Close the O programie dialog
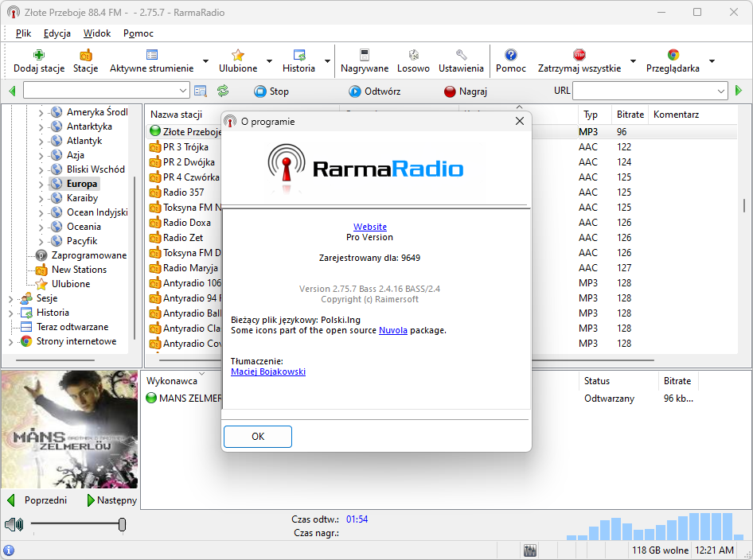This screenshot has height=560, width=753. tap(520, 122)
